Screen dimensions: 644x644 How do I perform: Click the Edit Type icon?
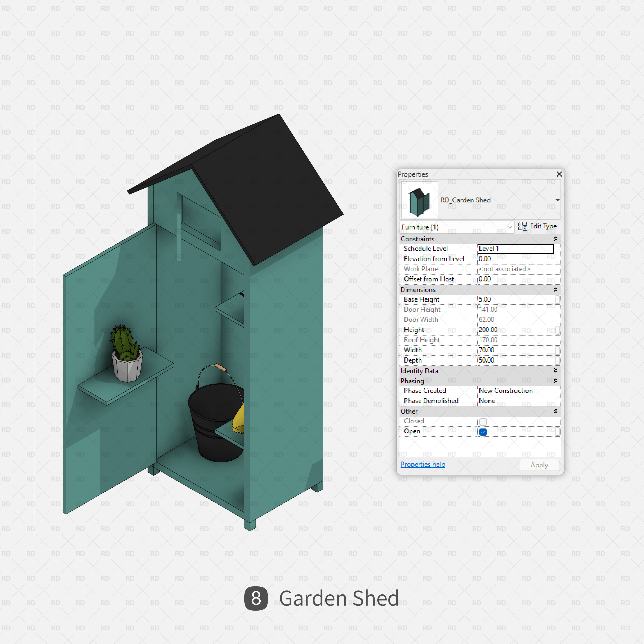click(x=522, y=226)
